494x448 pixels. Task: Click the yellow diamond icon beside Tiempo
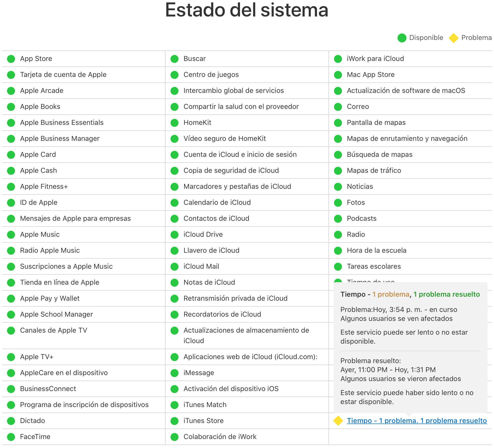pyautogui.click(x=338, y=421)
